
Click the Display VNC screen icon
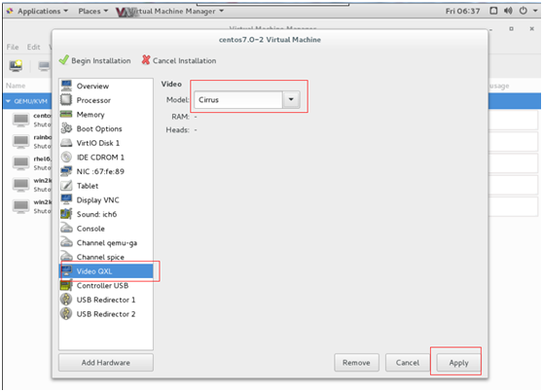tap(66, 199)
